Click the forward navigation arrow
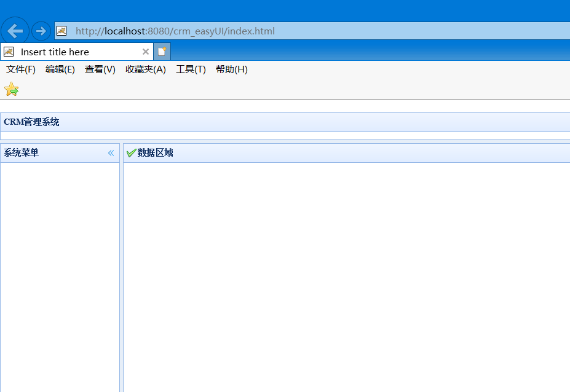Image resolution: width=570 pixels, height=392 pixels. [x=41, y=30]
